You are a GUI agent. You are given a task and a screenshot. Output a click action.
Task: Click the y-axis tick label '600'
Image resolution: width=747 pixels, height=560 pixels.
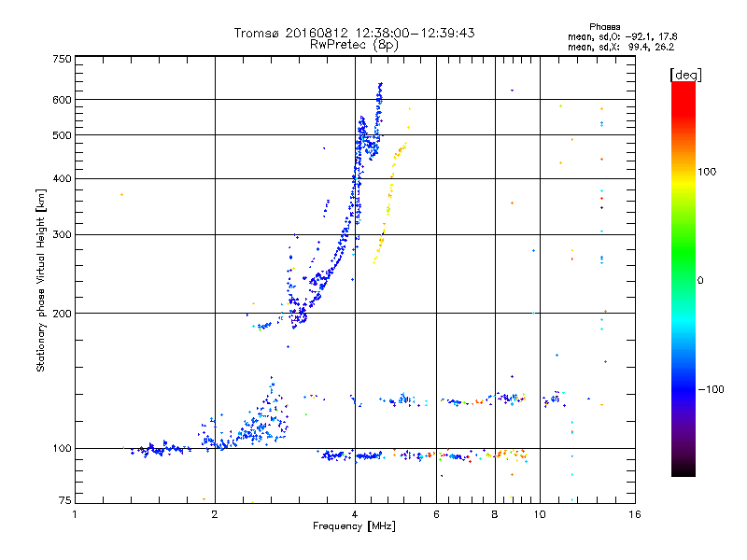[x=62, y=100]
